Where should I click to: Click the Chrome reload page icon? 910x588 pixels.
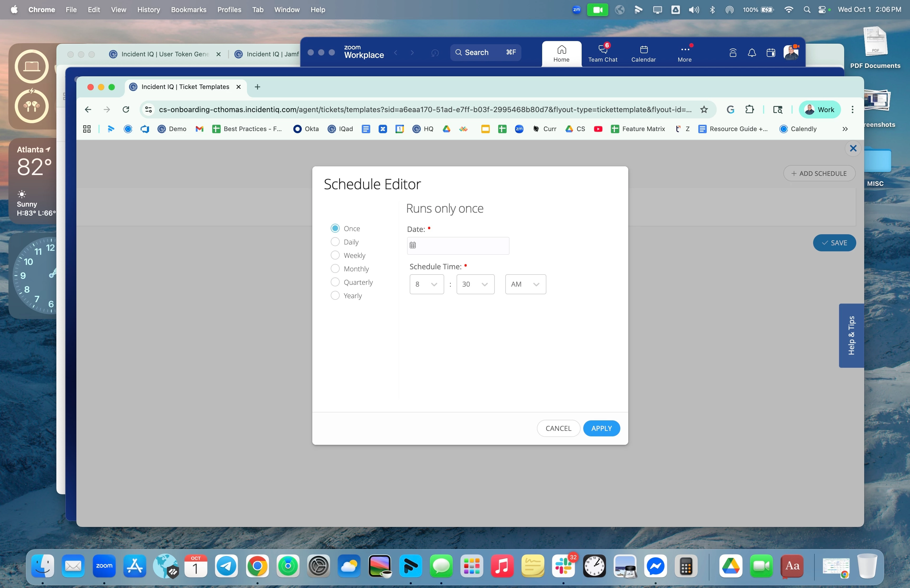[x=126, y=109]
